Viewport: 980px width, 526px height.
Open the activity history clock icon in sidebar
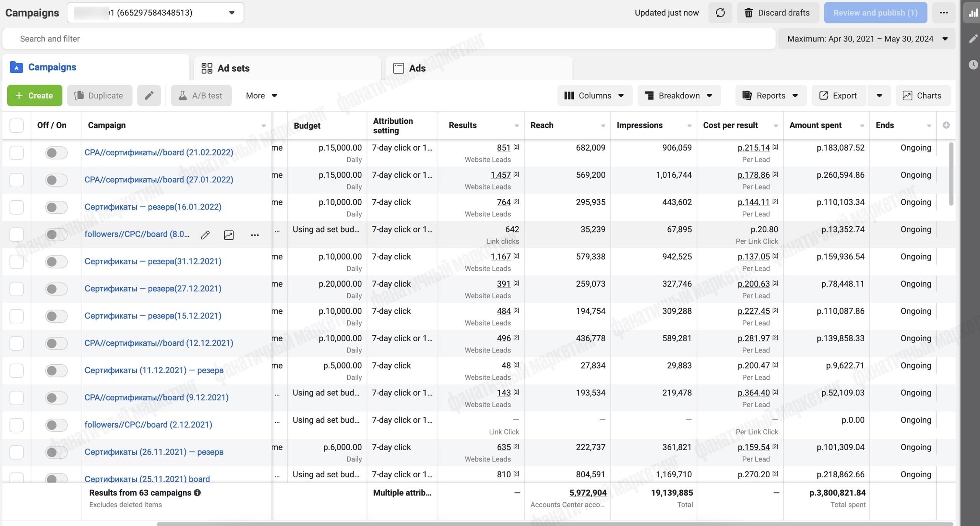point(973,64)
